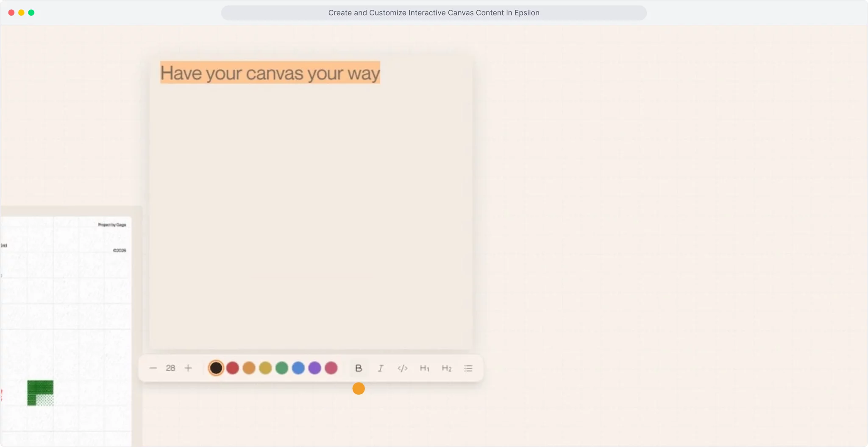The image size is (868, 447).
Task: Select the orange text color swatch
Action: point(249,368)
